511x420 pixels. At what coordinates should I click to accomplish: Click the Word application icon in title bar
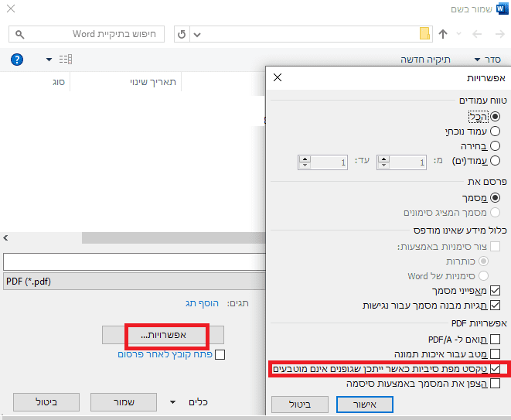pos(502,9)
